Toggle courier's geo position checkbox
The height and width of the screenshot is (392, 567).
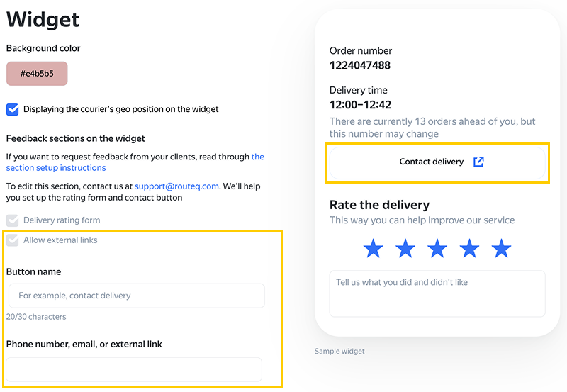click(x=13, y=109)
